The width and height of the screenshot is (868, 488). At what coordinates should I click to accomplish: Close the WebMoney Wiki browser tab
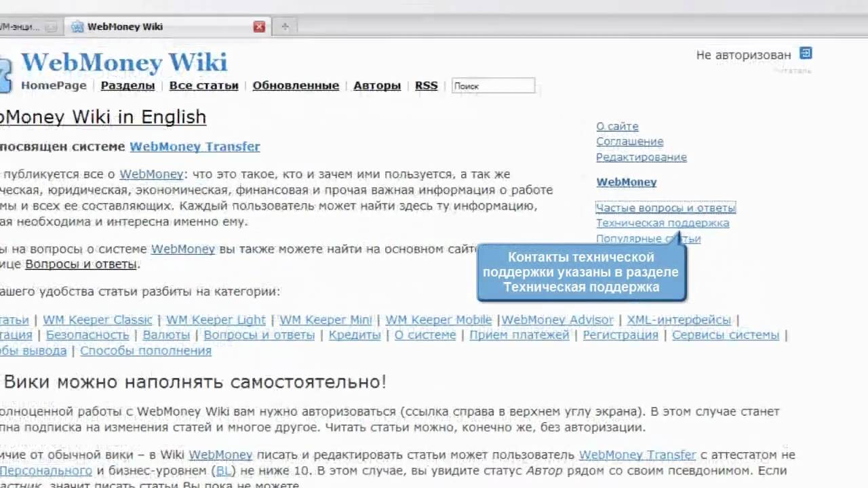(259, 26)
